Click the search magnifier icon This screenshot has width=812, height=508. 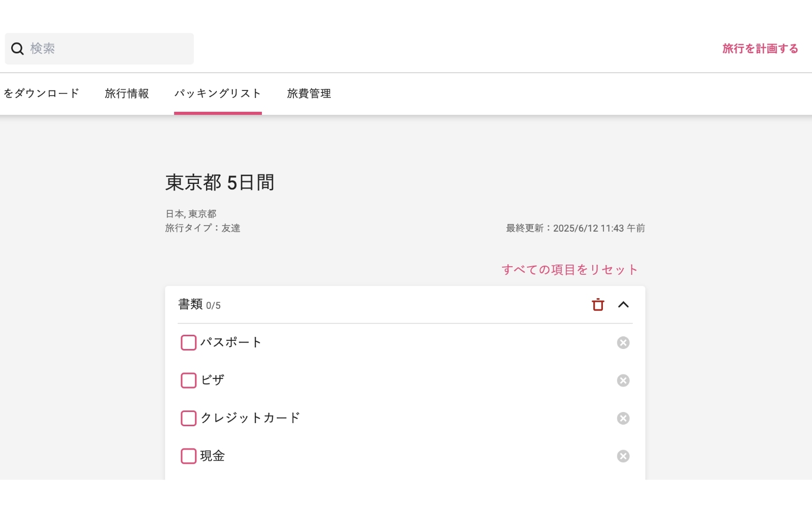coord(18,48)
